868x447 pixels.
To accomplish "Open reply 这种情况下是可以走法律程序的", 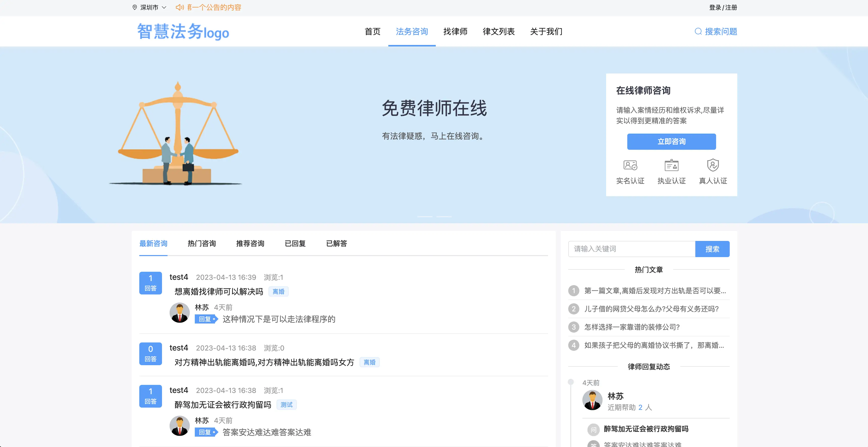I will [x=279, y=319].
